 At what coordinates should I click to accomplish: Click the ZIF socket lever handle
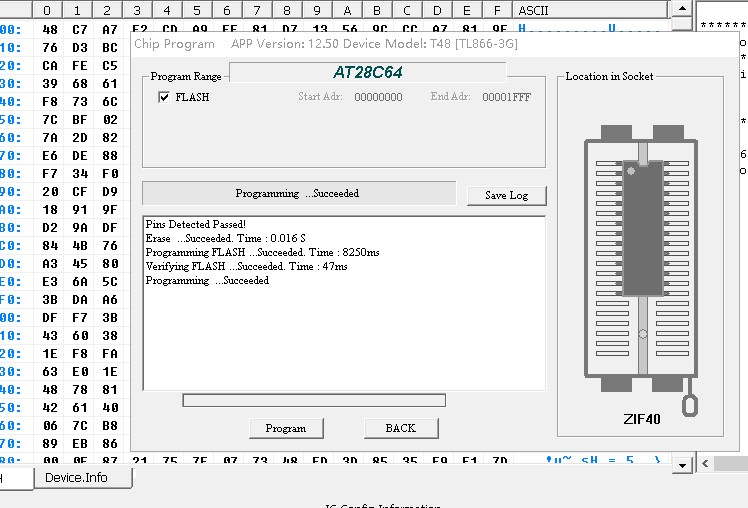[690, 403]
